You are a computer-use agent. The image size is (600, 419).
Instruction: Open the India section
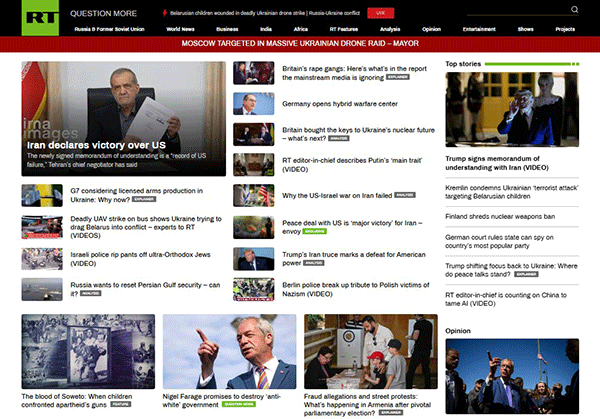266,29
